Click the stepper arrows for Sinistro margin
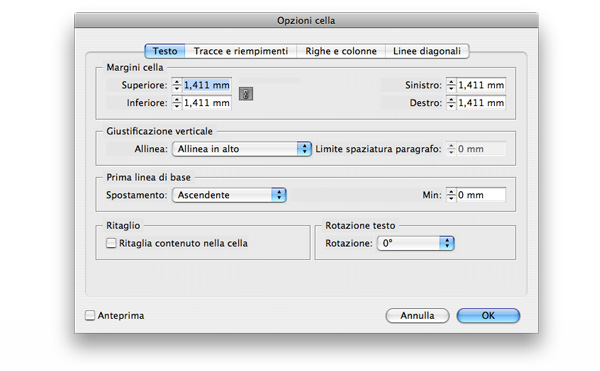Viewport: 600px width, 371px height. [x=451, y=85]
